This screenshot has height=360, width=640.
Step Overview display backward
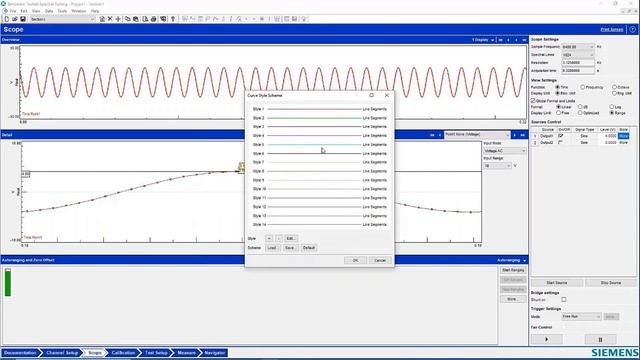click(x=508, y=40)
